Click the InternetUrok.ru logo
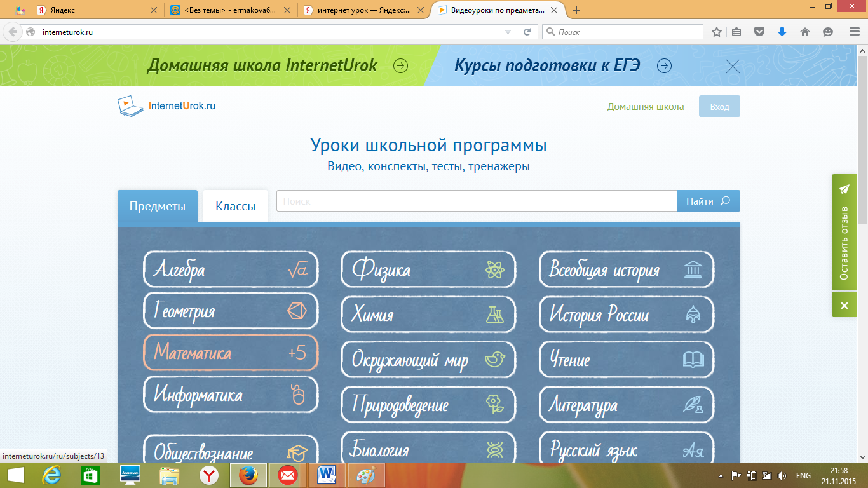This screenshot has width=868, height=488. pos(167,105)
